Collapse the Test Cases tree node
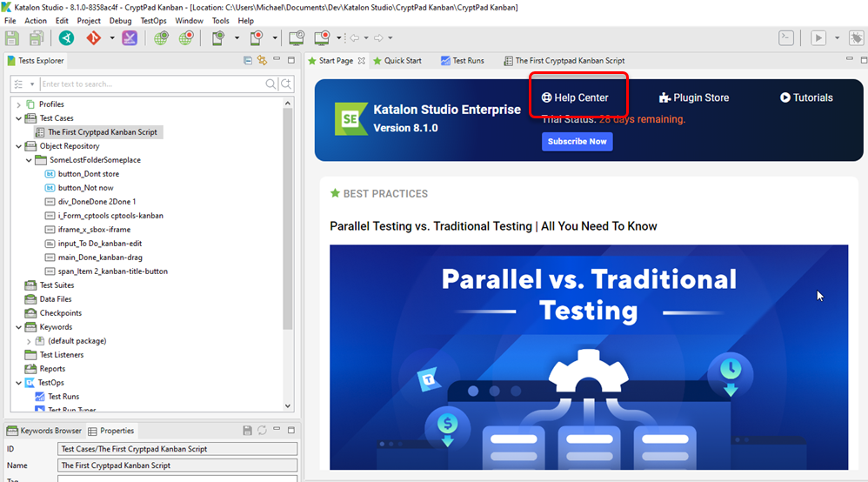 [19, 118]
